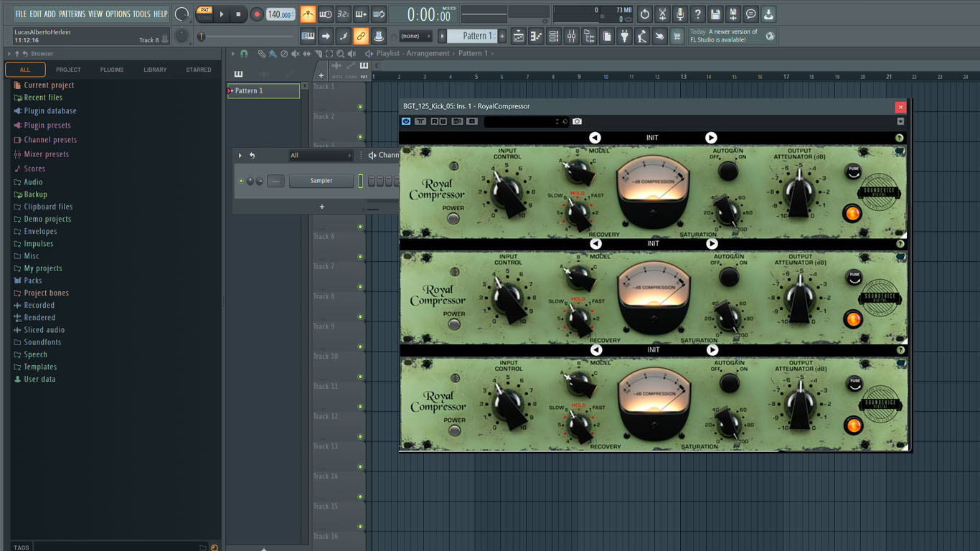Click the render as audio file icon
This screenshot has height=551, width=980.
coord(733,14)
